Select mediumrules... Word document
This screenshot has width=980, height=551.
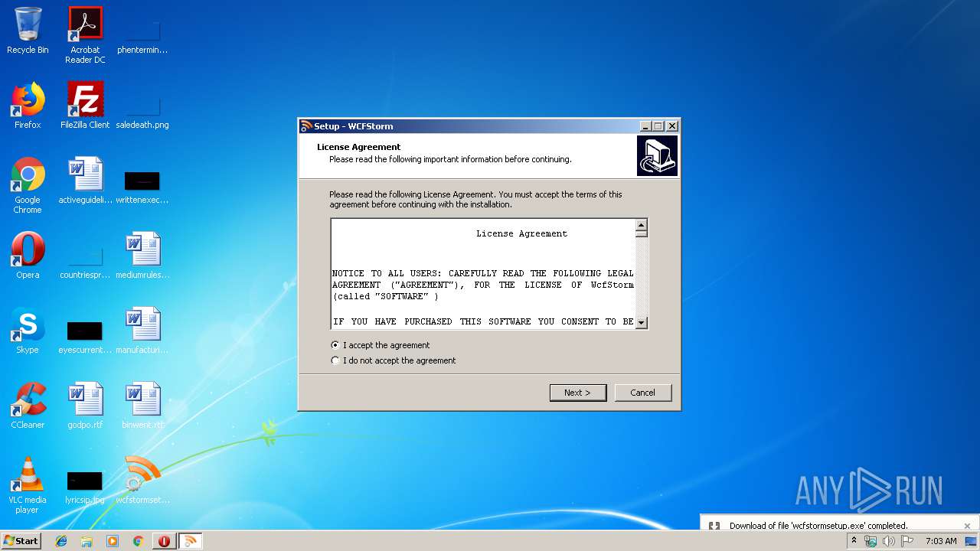pyautogui.click(x=142, y=256)
